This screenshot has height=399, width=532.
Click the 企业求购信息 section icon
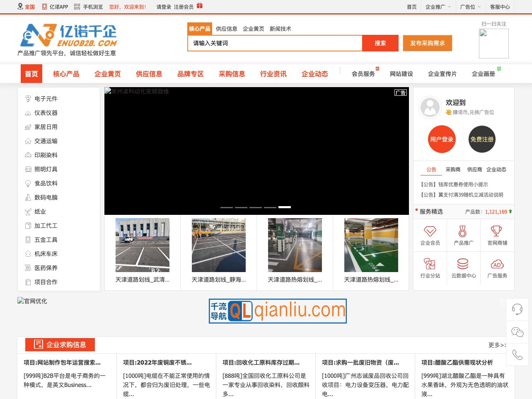pyautogui.click(x=38, y=344)
